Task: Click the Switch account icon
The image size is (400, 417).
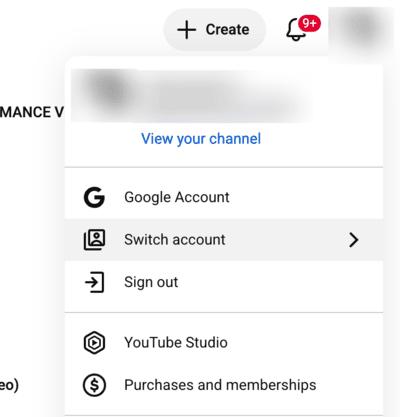Action: click(94, 240)
